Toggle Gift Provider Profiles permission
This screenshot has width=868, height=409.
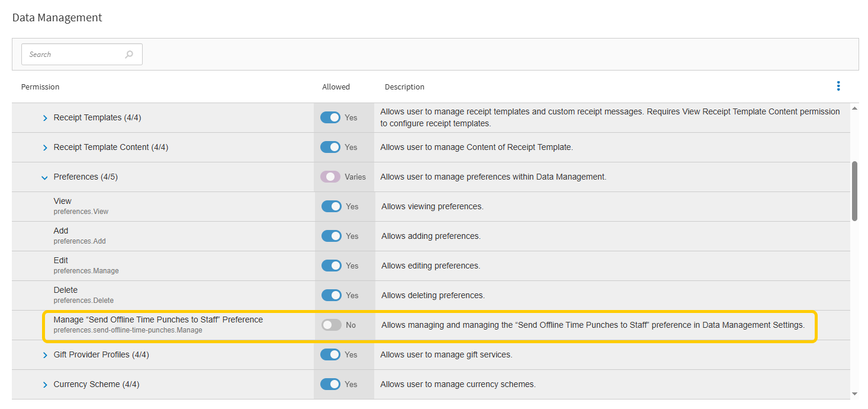coord(330,354)
